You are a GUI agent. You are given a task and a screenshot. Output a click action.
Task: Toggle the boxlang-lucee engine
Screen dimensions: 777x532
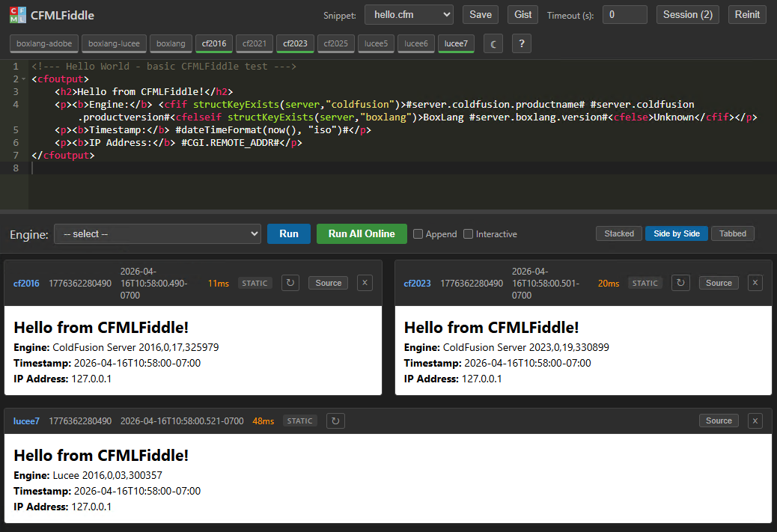114,43
